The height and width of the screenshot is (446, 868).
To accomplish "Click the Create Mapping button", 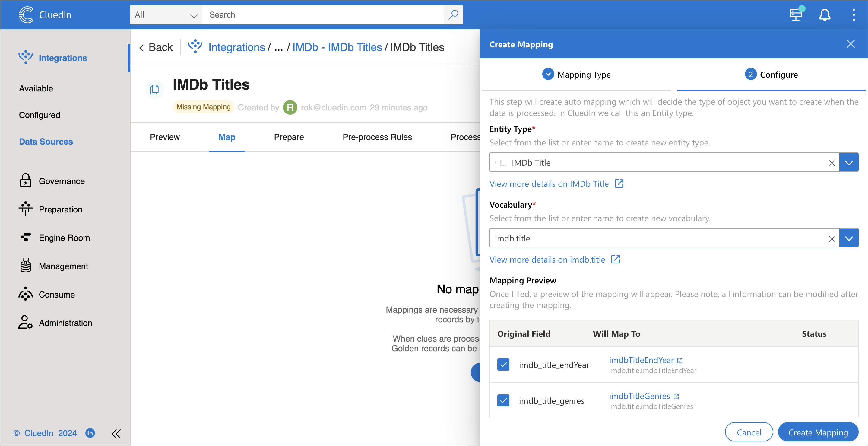I will [818, 432].
